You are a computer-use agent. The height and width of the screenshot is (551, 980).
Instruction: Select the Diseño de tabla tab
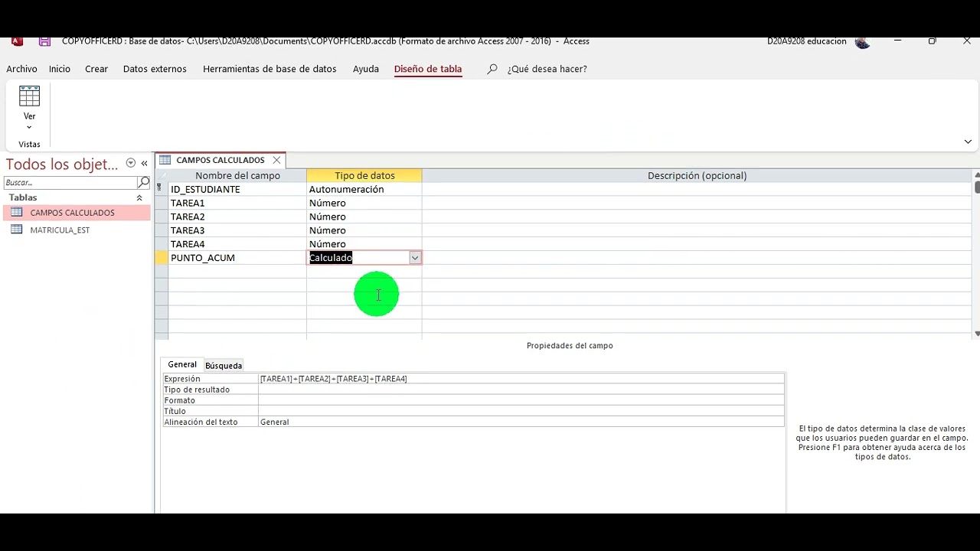(428, 69)
